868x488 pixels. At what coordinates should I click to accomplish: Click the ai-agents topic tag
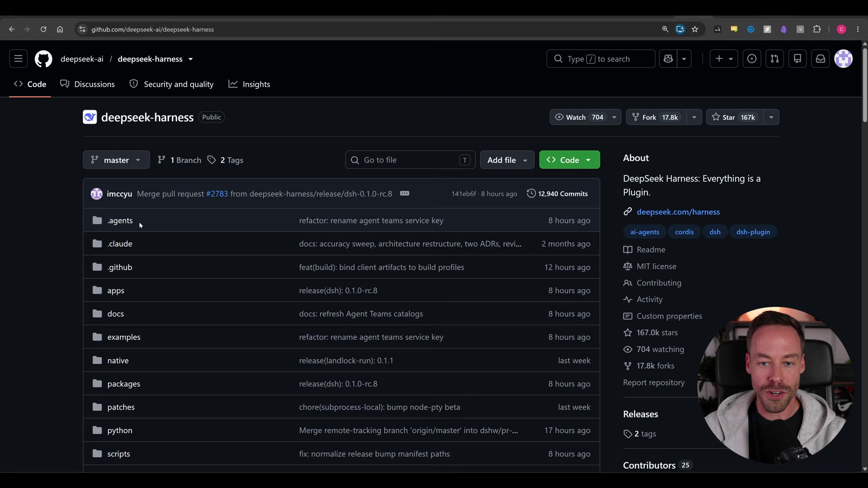coord(645,232)
